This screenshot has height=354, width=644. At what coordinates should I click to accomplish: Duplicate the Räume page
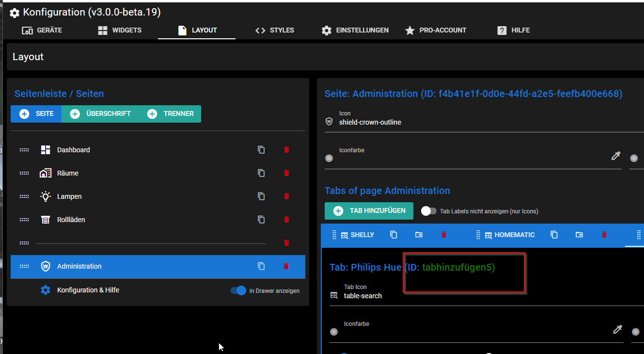point(261,173)
